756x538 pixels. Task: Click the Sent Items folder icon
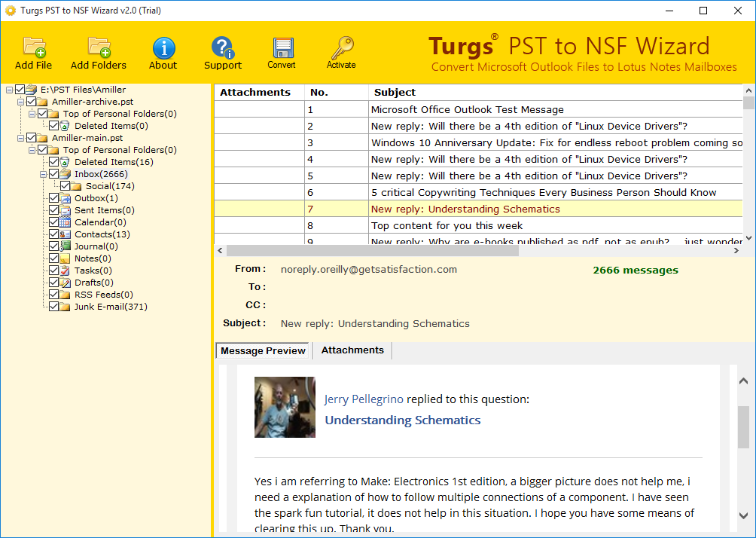[x=65, y=210]
